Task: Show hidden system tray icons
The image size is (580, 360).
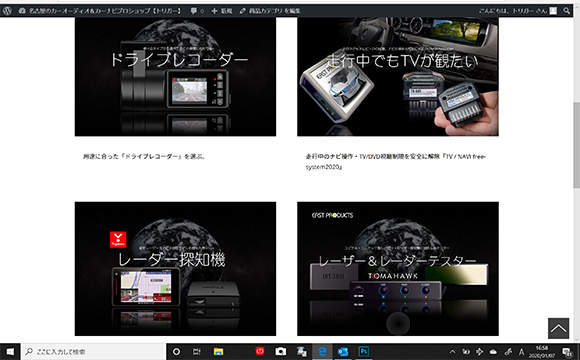Action: point(452,351)
